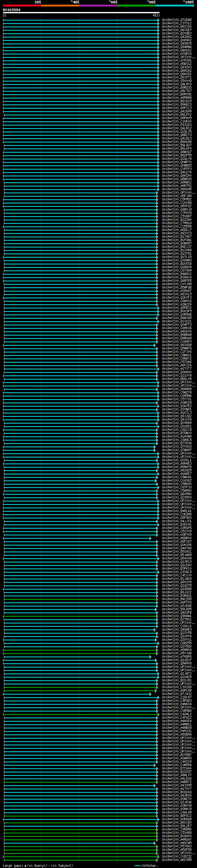The height and width of the screenshot is (868, 197).
Task: Click the 'Large gaps' legend text
Action: coord(13,866)
